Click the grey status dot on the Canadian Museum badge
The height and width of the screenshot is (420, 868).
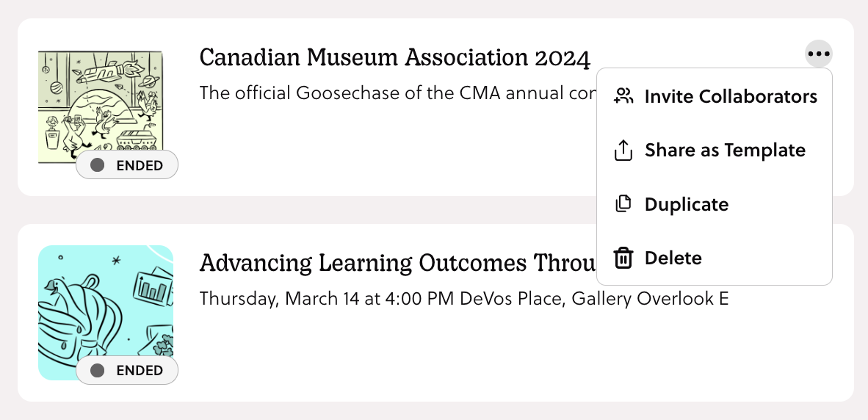[97, 165]
